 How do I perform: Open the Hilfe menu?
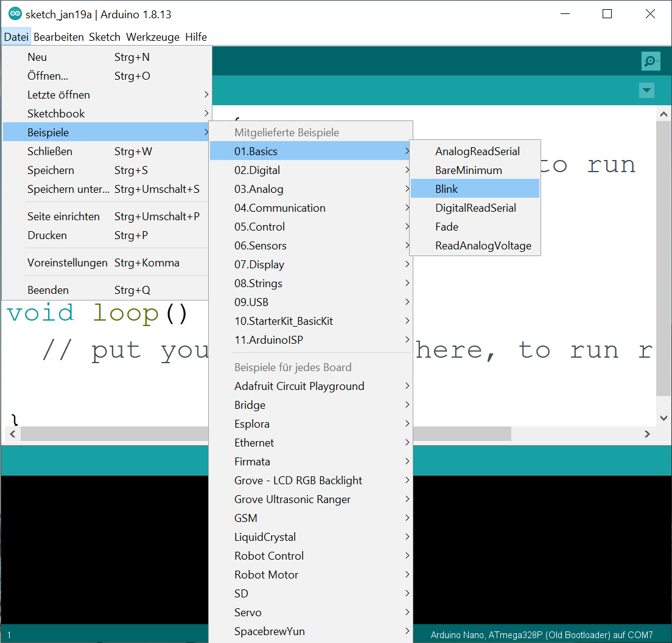tap(196, 37)
